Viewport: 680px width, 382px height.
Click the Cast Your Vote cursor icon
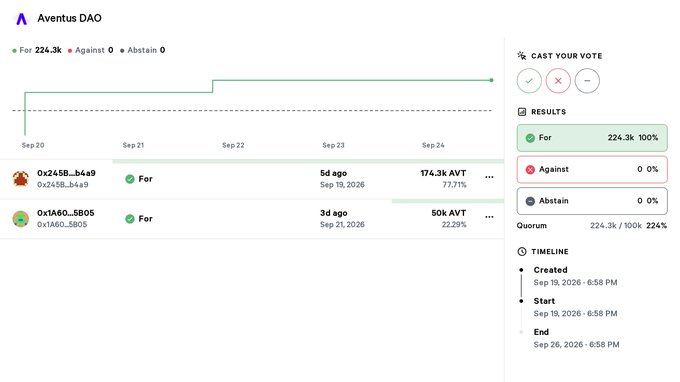pos(522,56)
